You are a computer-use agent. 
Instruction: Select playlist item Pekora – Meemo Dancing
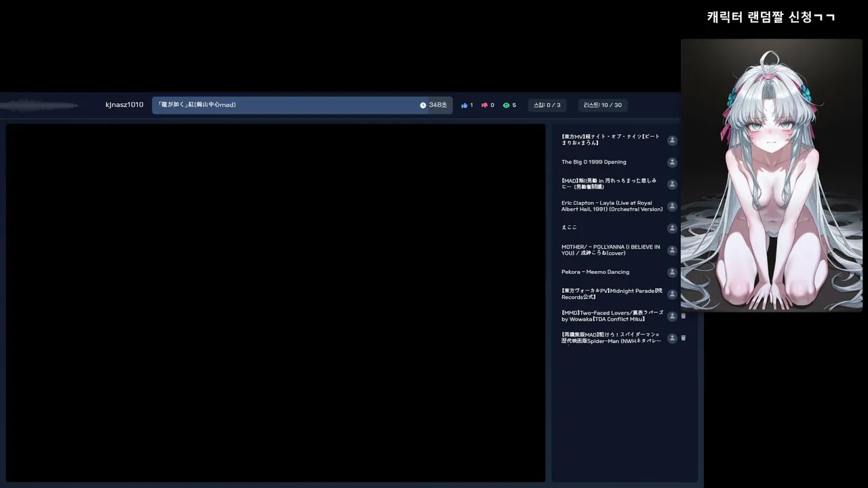(x=595, y=272)
